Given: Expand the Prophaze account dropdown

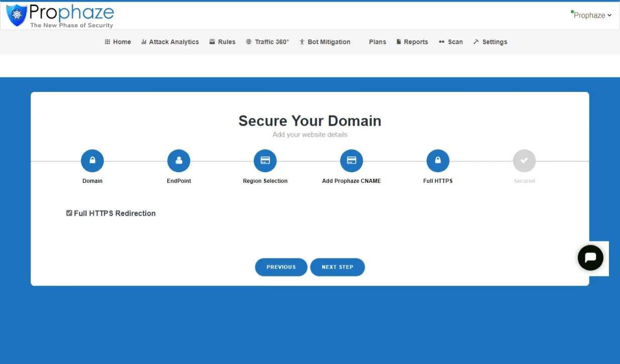Looking at the screenshot, I should [592, 16].
